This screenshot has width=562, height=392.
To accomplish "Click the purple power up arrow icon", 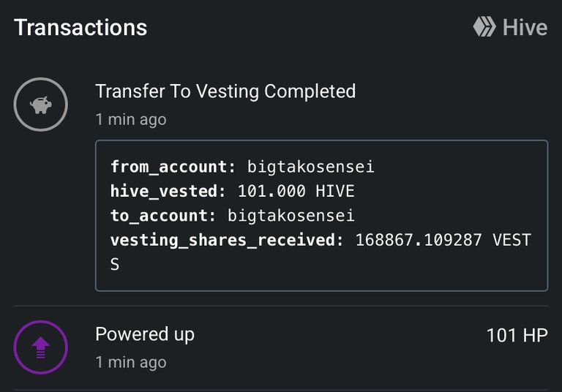I will [40, 347].
